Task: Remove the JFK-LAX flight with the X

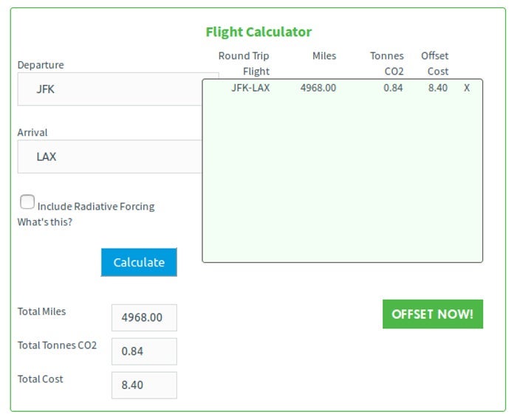Action: coord(467,88)
